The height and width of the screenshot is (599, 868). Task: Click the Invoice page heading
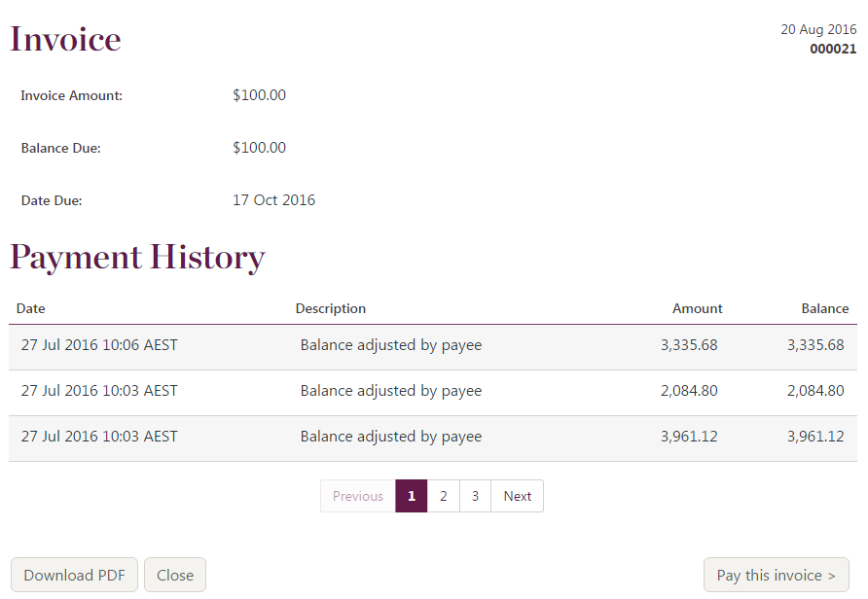click(x=64, y=38)
